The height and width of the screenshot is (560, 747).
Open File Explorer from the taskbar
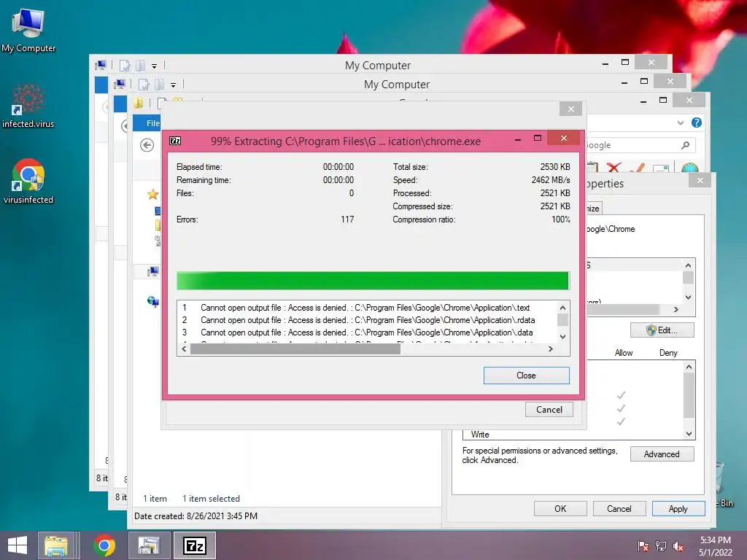pyautogui.click(x=55, y=545)
